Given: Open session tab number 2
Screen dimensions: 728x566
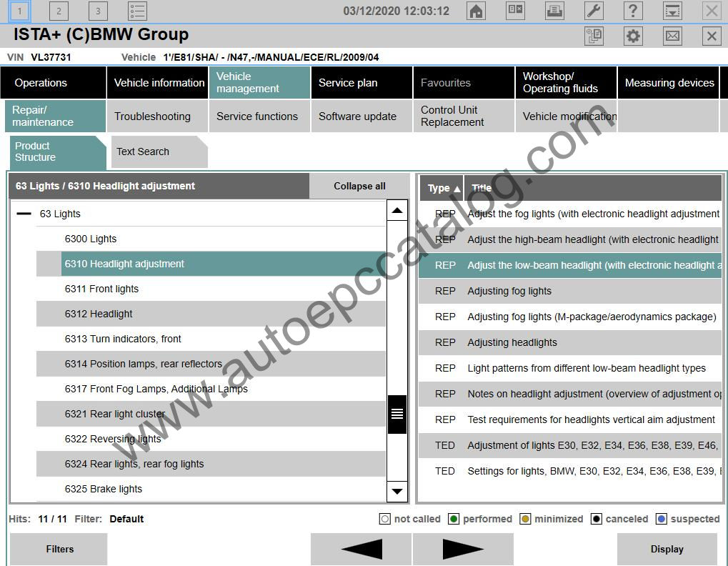Looking at the screenshot, I should click(x=59, y=11).
